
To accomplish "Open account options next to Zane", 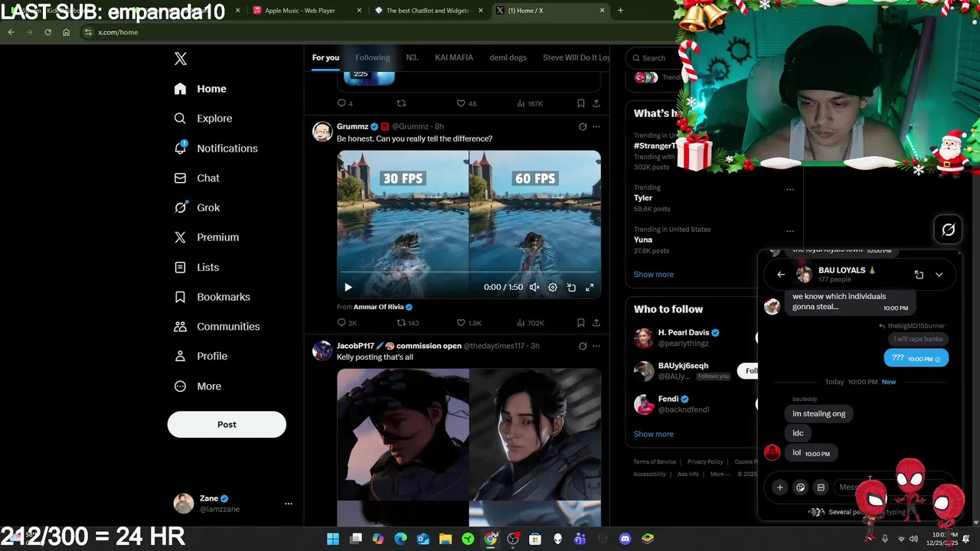I will 289,504.
